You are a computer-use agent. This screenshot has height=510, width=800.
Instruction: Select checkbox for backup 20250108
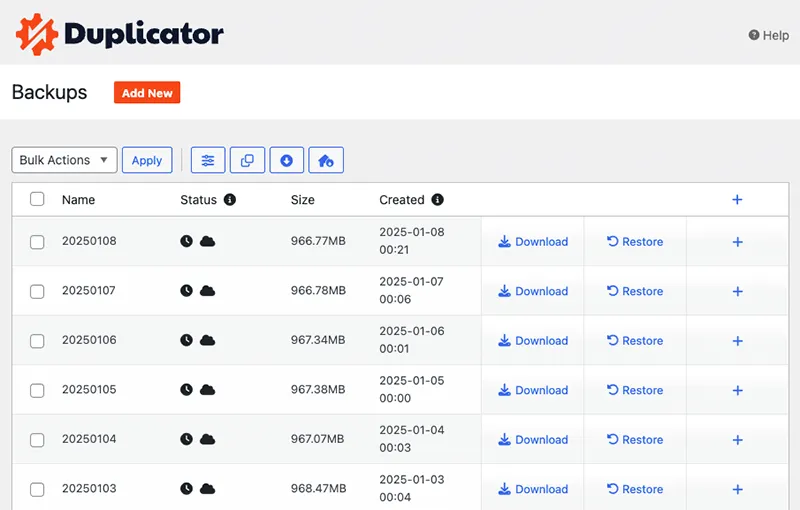37,242
